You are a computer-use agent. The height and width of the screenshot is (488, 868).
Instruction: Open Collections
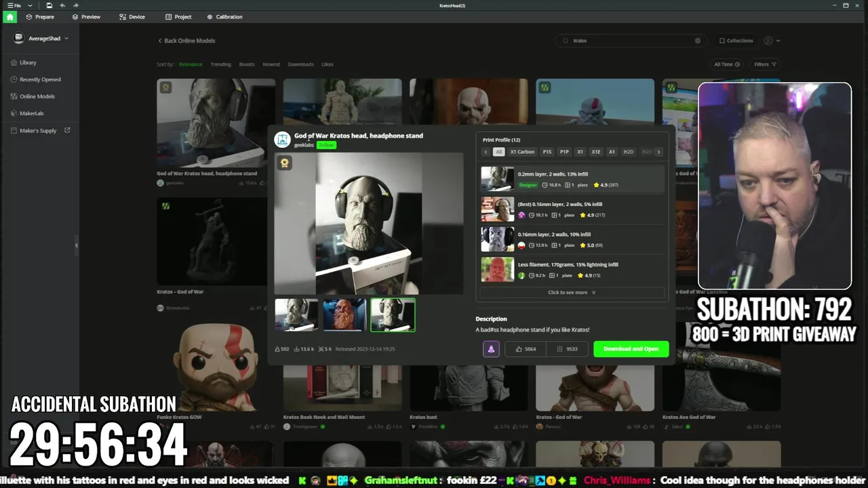(736, 41)
